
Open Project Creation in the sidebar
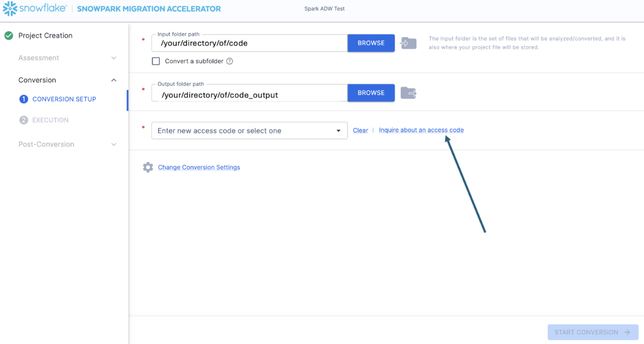click(x=45, y=36)
